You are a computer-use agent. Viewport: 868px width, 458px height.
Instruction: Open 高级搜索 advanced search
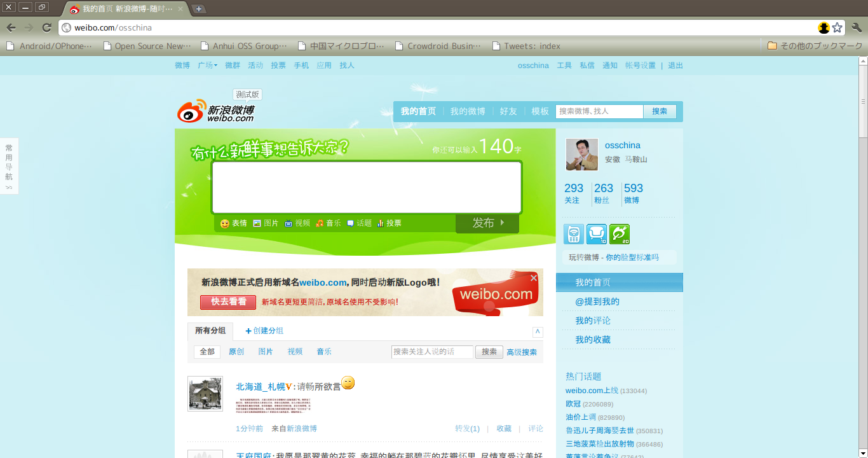522,352
